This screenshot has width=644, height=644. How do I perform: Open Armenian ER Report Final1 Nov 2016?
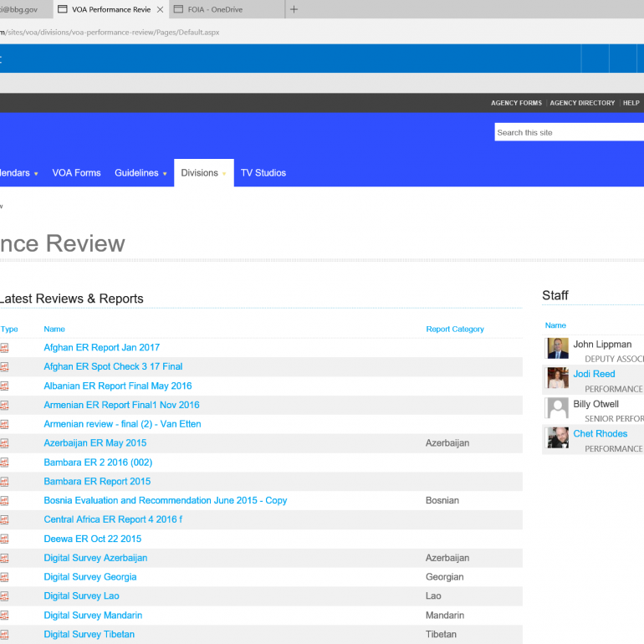pos(121,405)
